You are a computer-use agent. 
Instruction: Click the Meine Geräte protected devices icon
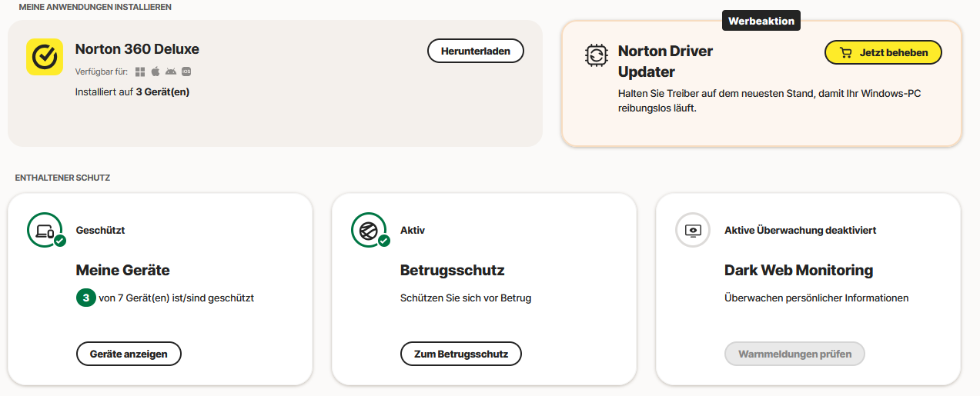[x=45, y=230]
